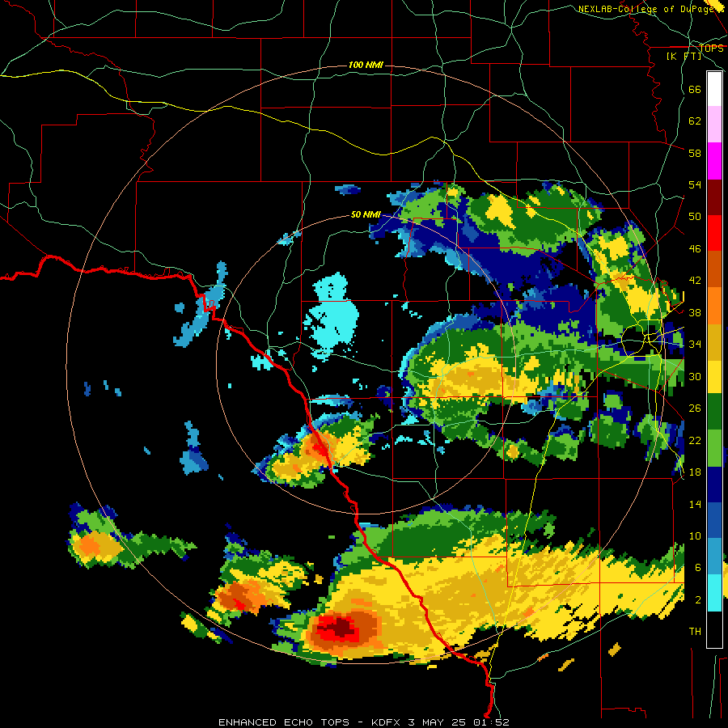Click the [K FT] units label
Viewport: 728px width, 728px height.
684,56
